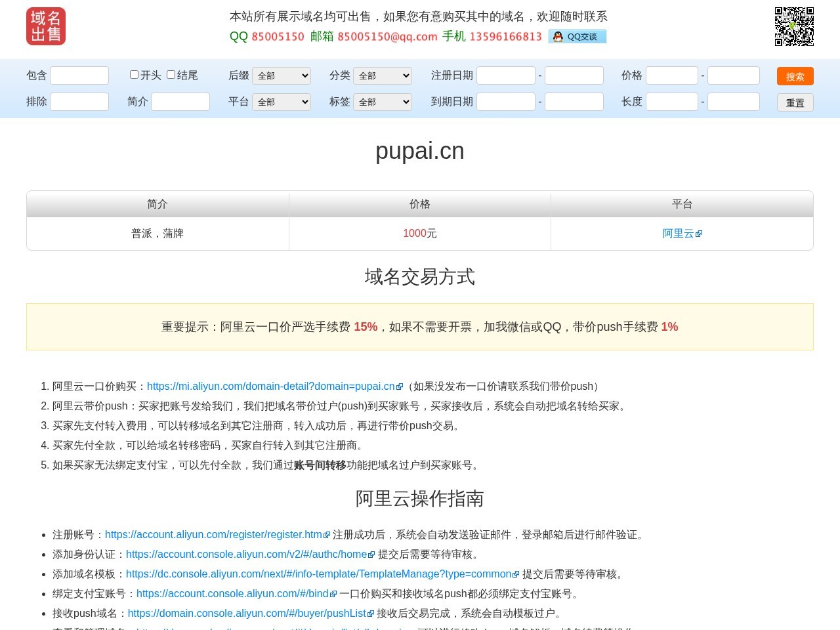Click the 重置 reset button
This screenshot has width=840, height=630.
click(795, 102)
